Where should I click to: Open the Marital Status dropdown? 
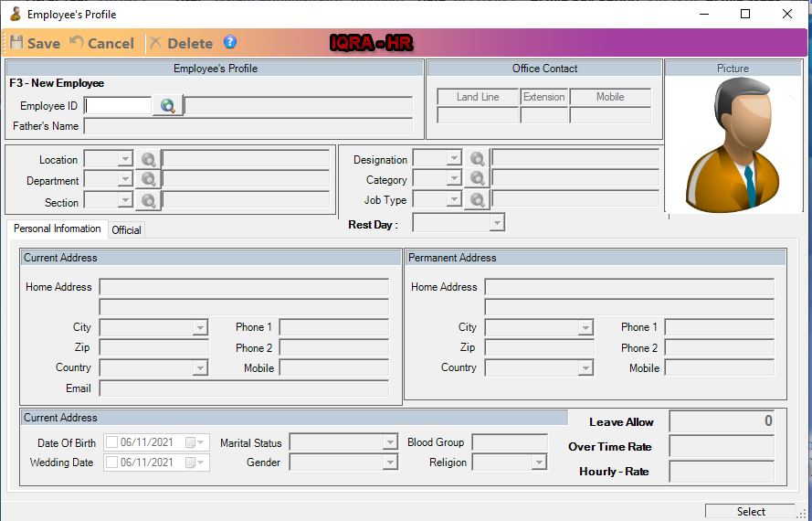click(390, 442)
